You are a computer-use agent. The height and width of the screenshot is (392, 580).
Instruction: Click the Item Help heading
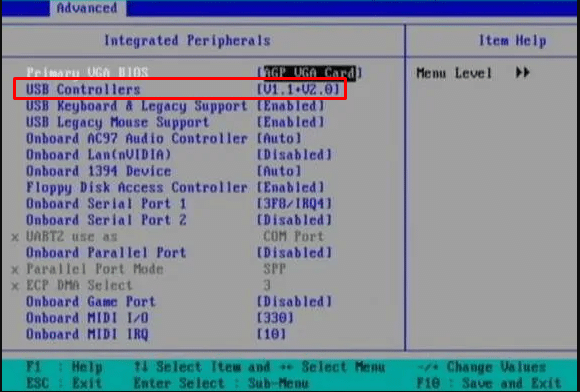pyautogui.click(x=512, y=40)
